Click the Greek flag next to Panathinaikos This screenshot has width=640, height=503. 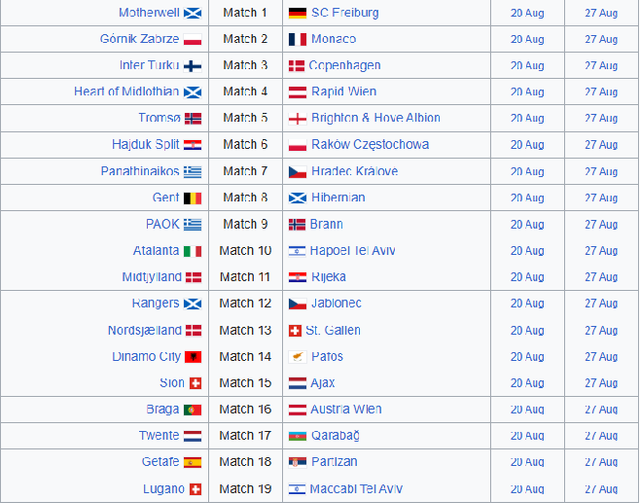click(193, 172)
